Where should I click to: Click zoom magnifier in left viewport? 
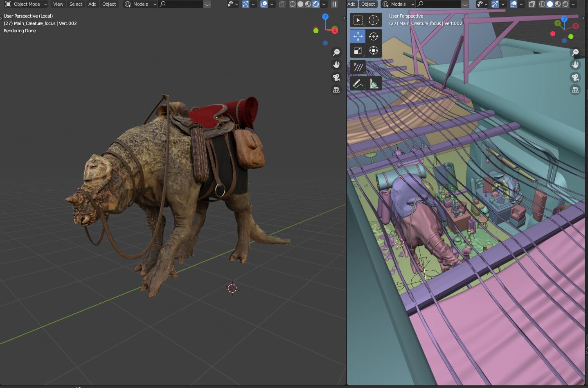[336, 52]
